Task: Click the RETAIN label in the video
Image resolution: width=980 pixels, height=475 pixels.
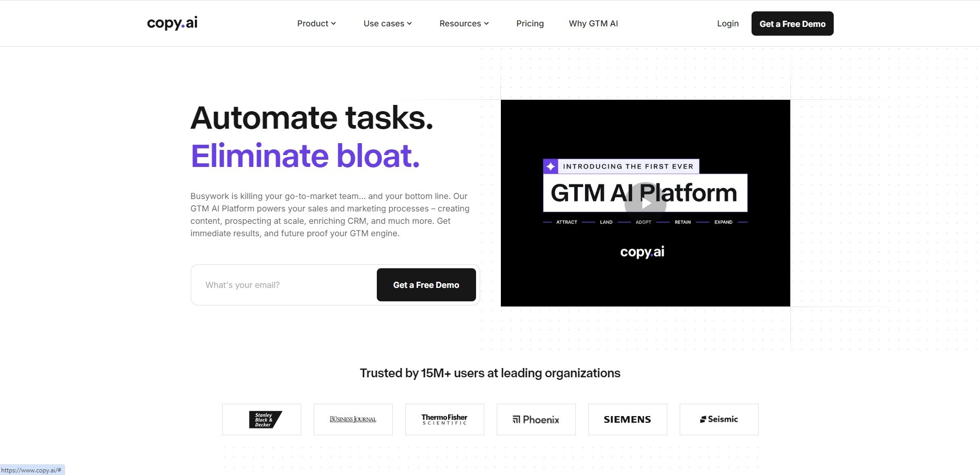Action: [683, 222]
